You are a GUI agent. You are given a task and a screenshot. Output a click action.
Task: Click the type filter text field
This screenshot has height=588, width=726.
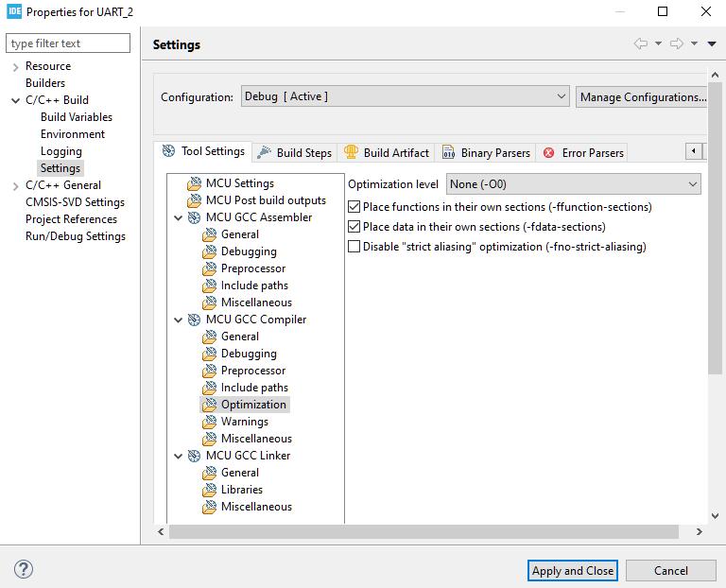point(68,43)
